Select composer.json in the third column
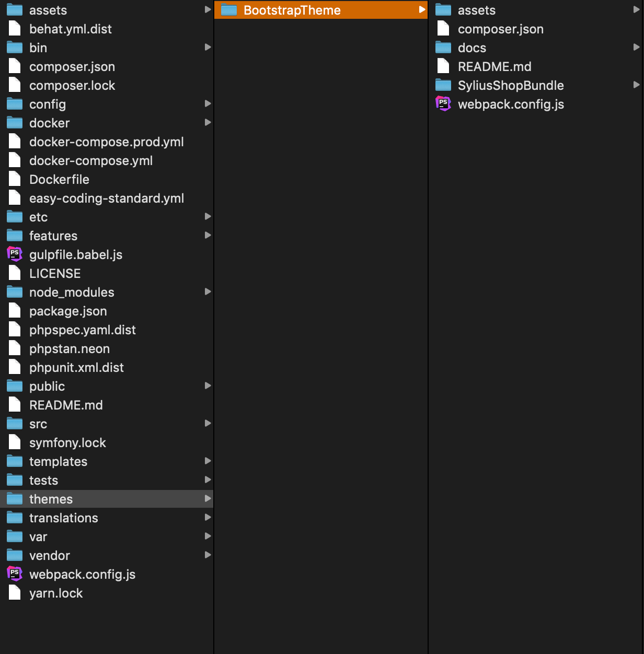Screen dimensions: 644x654 (x=500, y=29)
